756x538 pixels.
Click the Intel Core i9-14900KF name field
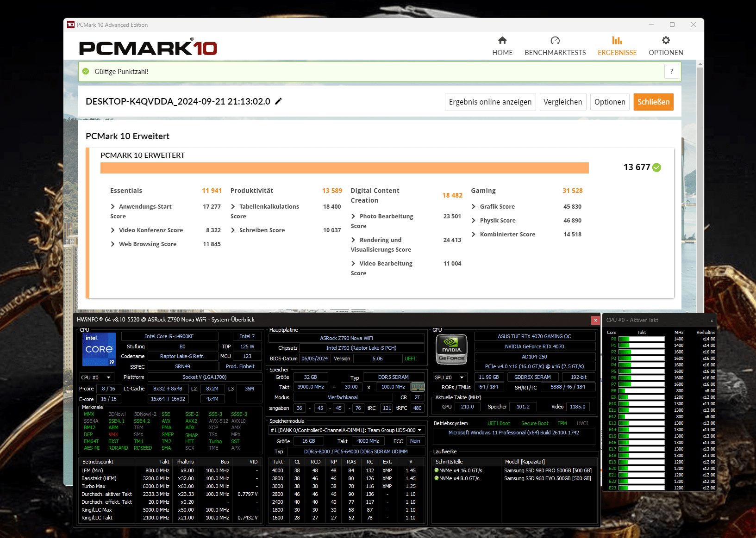169,336
